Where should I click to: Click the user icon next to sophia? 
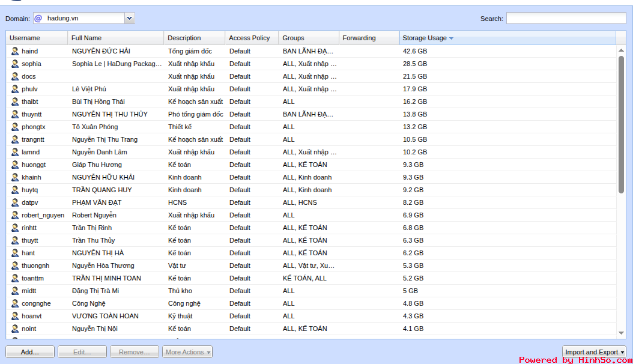[x=15, y=64]
